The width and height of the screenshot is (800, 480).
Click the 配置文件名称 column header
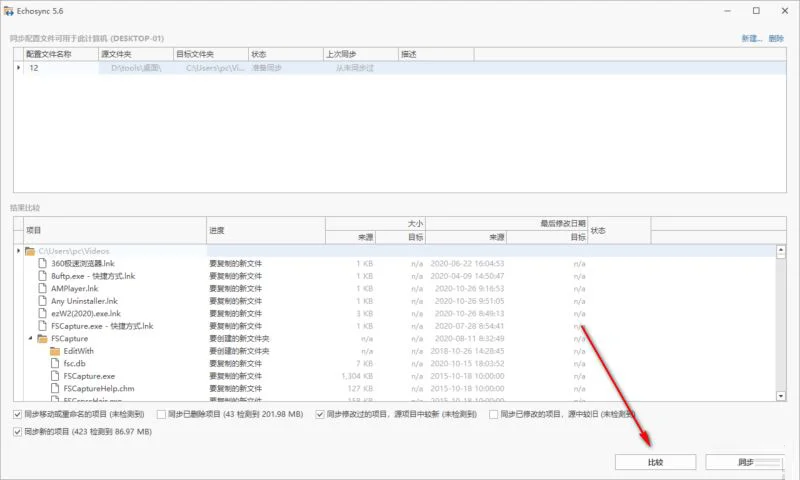pos(61,54)
